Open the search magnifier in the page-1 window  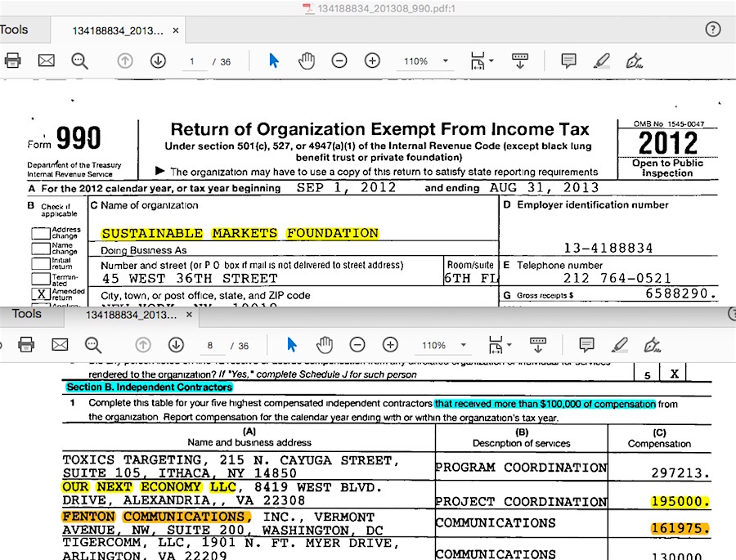pos(79,60)
